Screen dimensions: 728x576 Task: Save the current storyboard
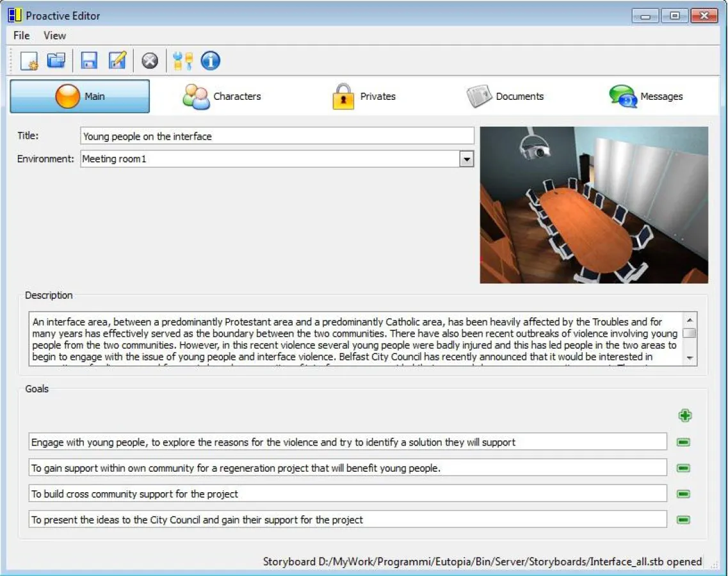pos(90,60)
